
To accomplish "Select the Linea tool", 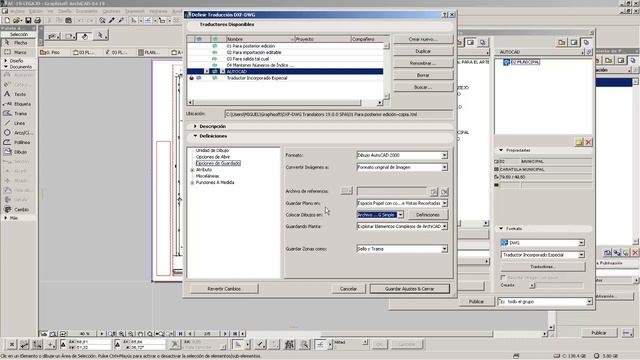I will click(x=19, y=123).
